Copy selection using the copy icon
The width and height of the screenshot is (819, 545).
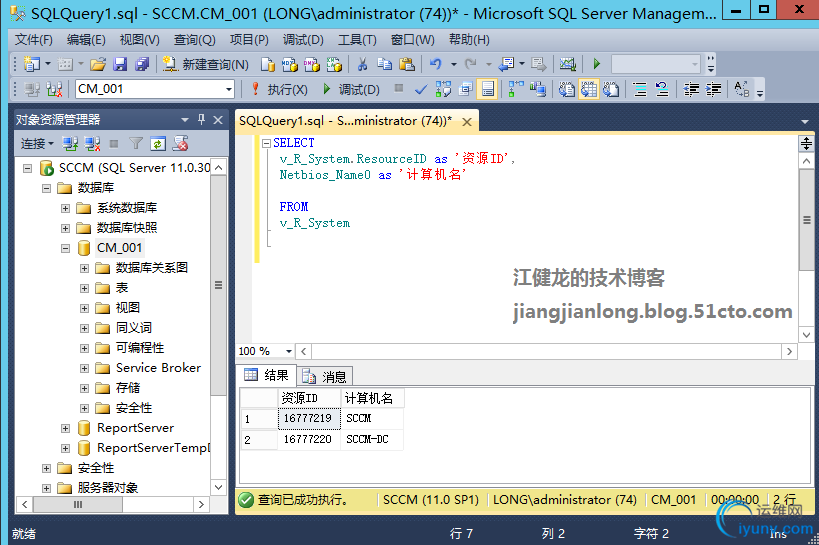coord(384,64)
